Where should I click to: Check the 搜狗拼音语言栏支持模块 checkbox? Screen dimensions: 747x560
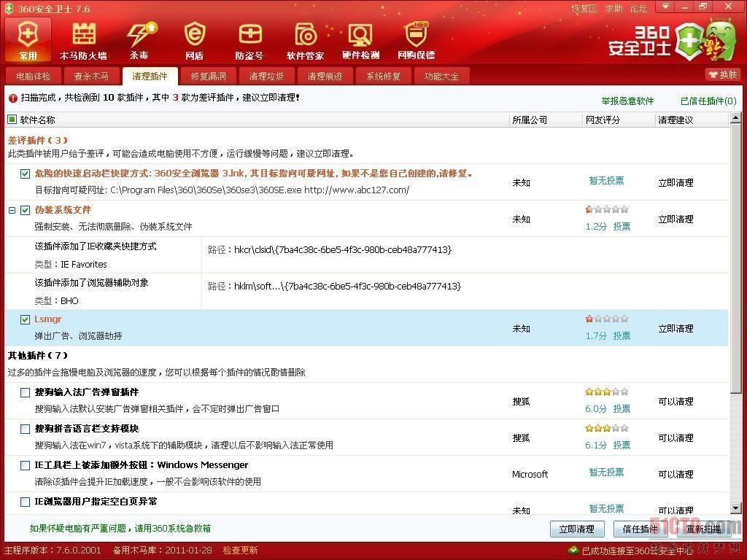26,429
